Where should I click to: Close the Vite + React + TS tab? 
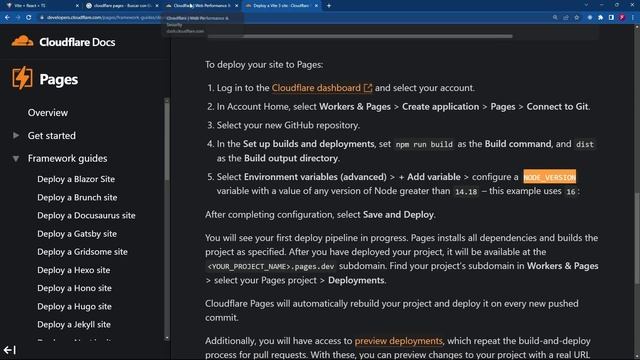coord(77,6)
